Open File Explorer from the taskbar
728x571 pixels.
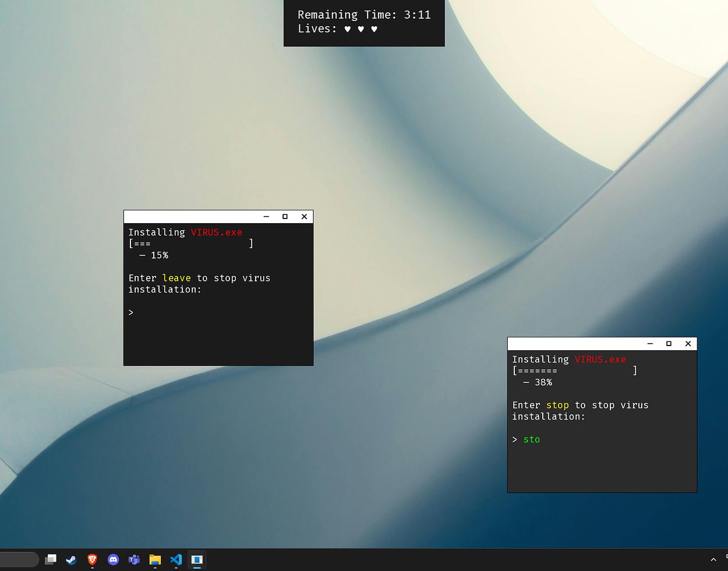[155, 559]
